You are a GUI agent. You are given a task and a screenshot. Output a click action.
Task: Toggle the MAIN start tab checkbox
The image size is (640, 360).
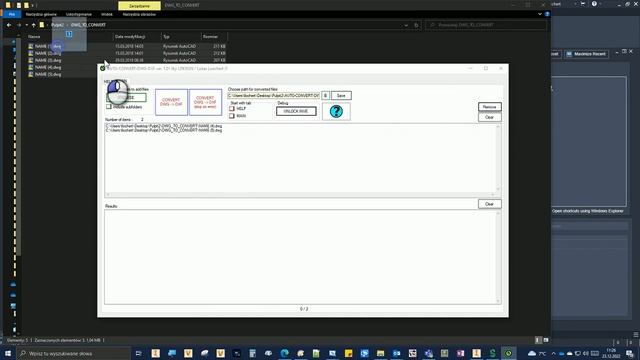point(232,116)
